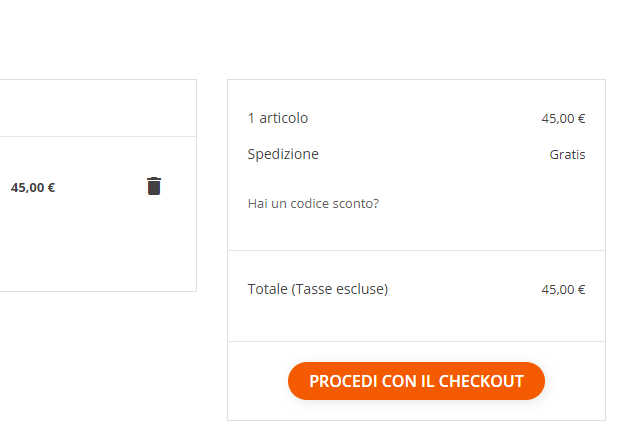Click the amount beside "Totale (Tasse escluse)"
This screenshot has height=448, width=638.
pyautogui.click(x=563, y=290)
